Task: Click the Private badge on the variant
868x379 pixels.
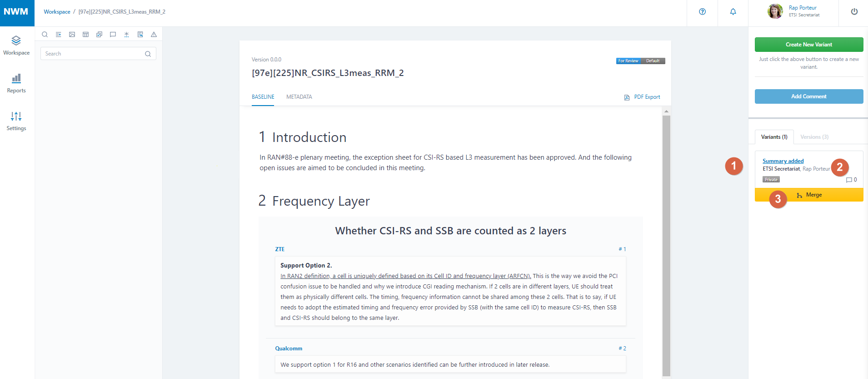Action: (771, 180)
